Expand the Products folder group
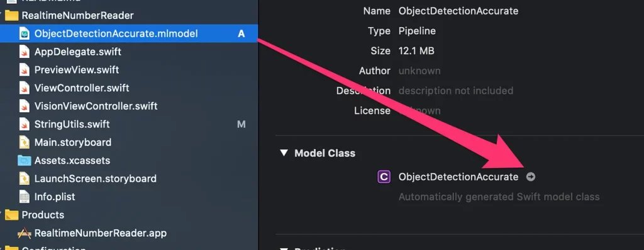Image resolution: width=644 pixels, height=250 pixels. pos(1,215)
